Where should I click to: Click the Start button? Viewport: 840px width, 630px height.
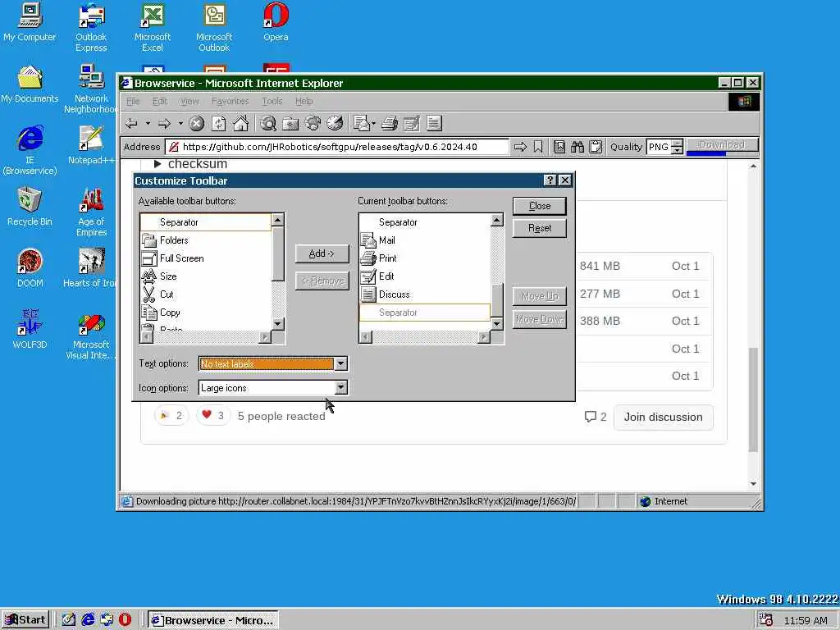pos(25,620)
